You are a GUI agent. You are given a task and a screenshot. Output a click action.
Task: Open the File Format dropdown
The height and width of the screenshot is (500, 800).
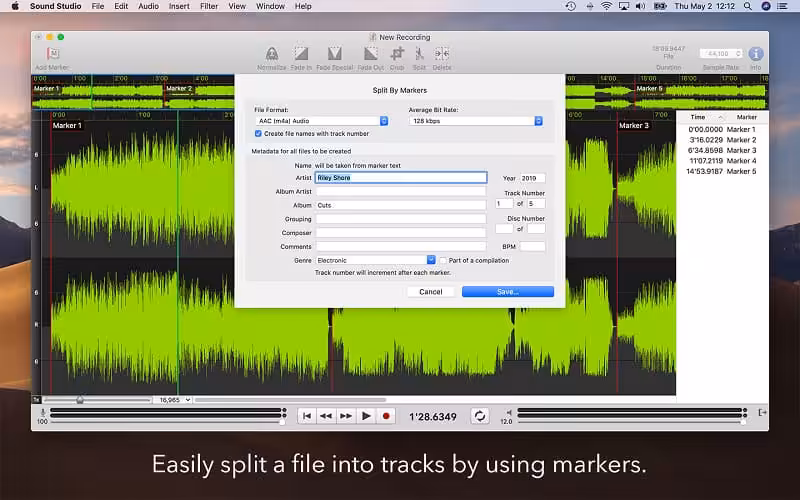click(x=321, y=121)
